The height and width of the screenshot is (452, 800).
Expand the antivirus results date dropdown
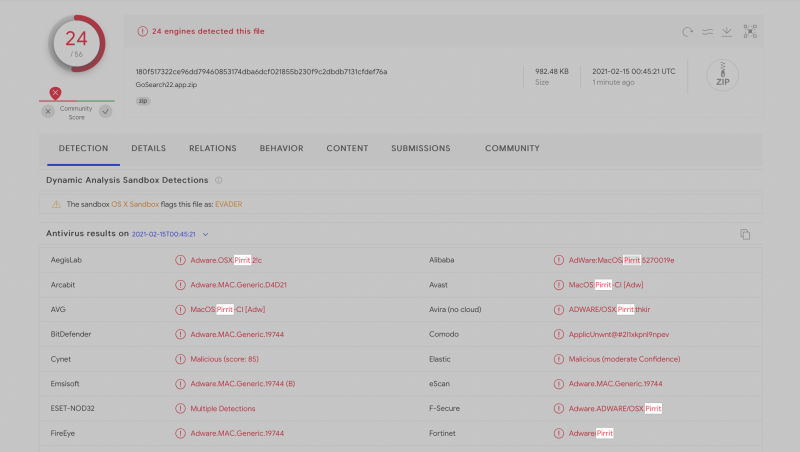[x=206, y=234]
